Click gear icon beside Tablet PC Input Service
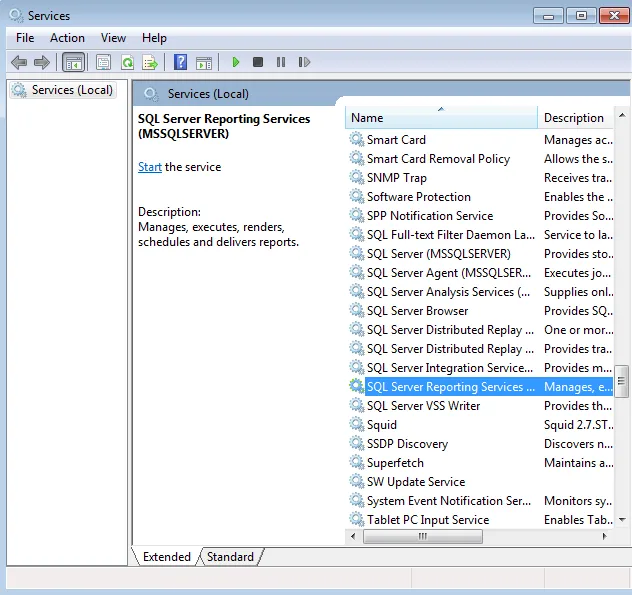Viewport: 632px width, 595px height. tap(357, 519)
